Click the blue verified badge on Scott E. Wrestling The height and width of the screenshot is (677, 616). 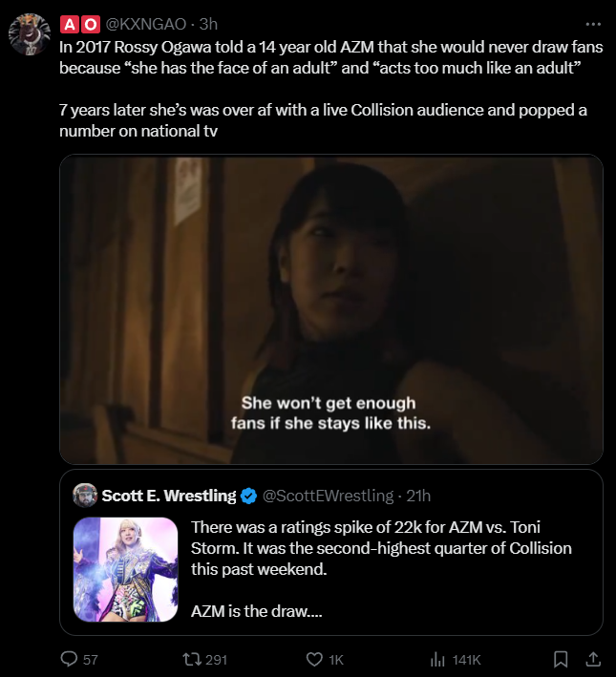click(x=247, y=496)
